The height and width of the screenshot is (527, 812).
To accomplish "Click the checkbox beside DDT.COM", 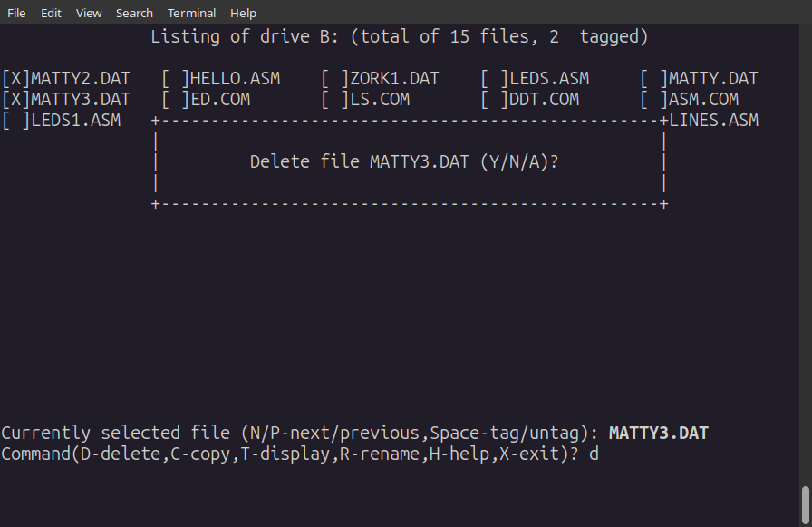I will (x=495, y=100).
